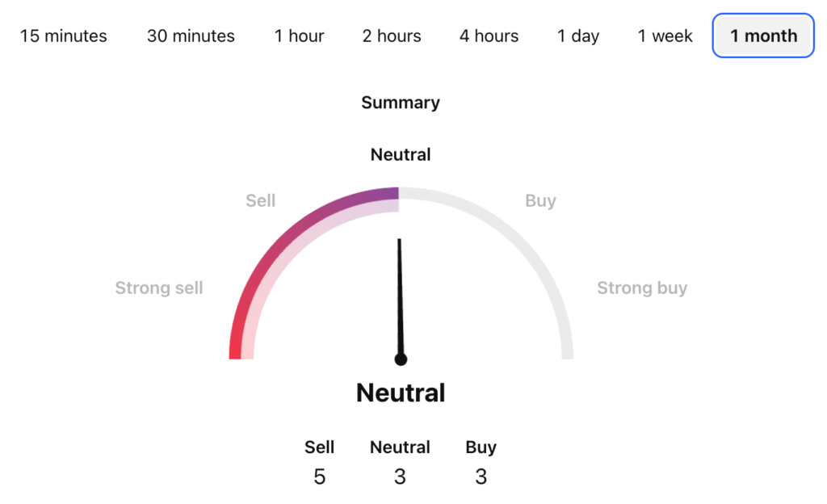
Task: Switch to the 1 day timeframe
Action: pos(578,36)
